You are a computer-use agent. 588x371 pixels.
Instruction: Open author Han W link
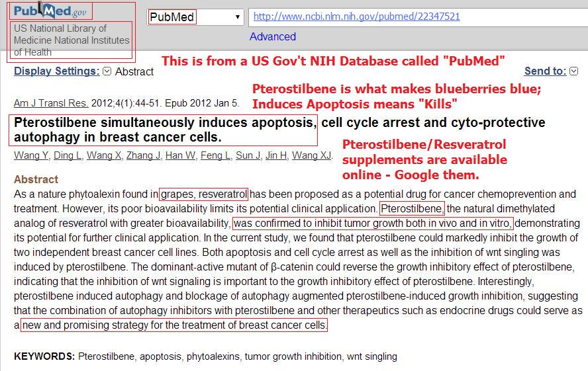180,155
